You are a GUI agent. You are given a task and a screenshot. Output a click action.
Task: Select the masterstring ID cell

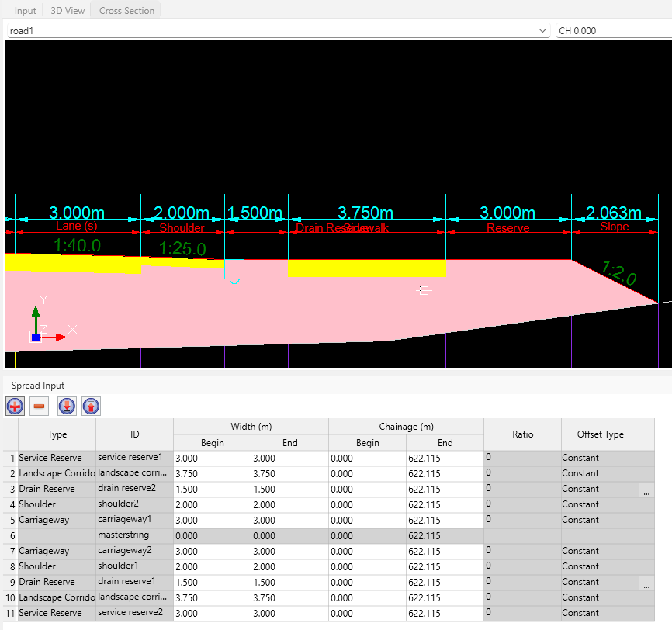[x=134, y=535]
